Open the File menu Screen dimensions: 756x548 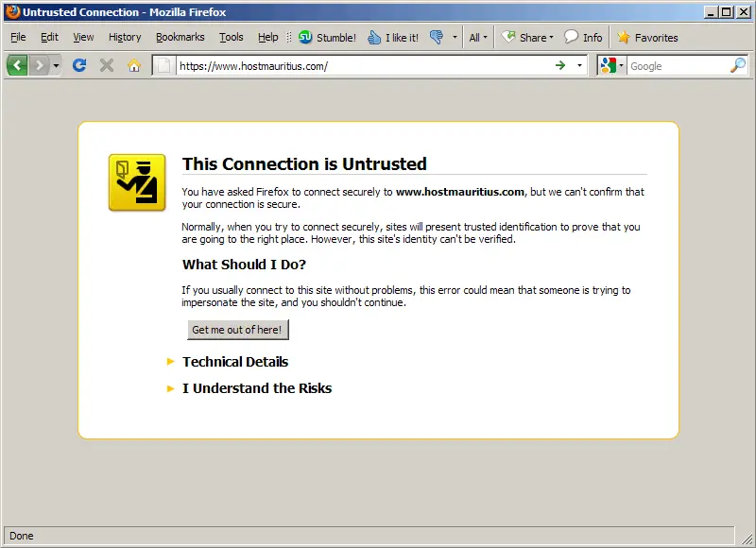tap(18, 37)
